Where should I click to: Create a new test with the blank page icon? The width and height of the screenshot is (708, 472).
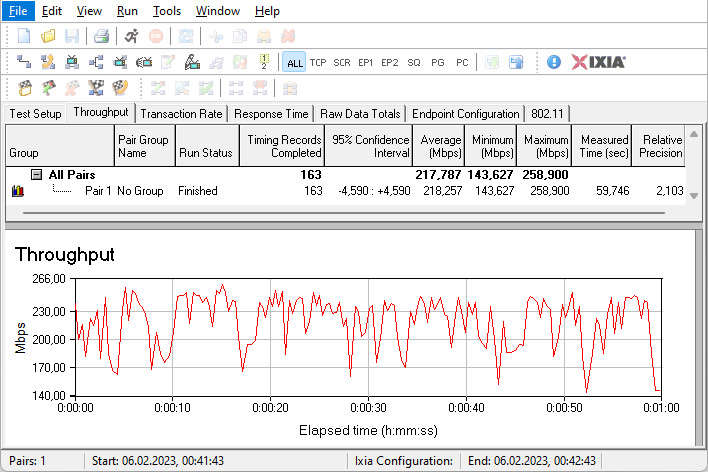(23, 36)
